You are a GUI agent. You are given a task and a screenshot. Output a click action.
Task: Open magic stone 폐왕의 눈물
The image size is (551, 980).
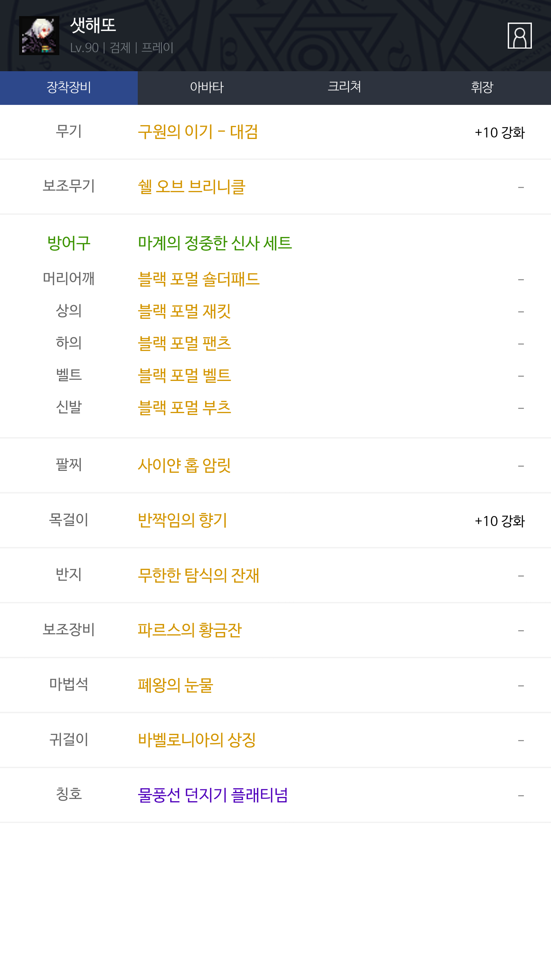[x=175, y=685]
